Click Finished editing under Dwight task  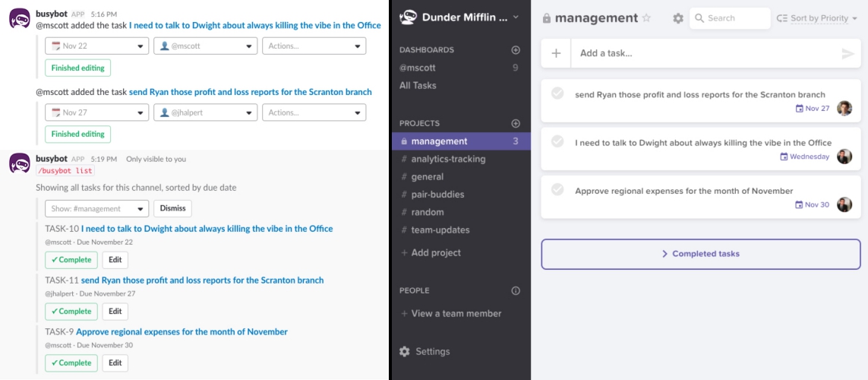pyautogui.click(x=78, y=68)
